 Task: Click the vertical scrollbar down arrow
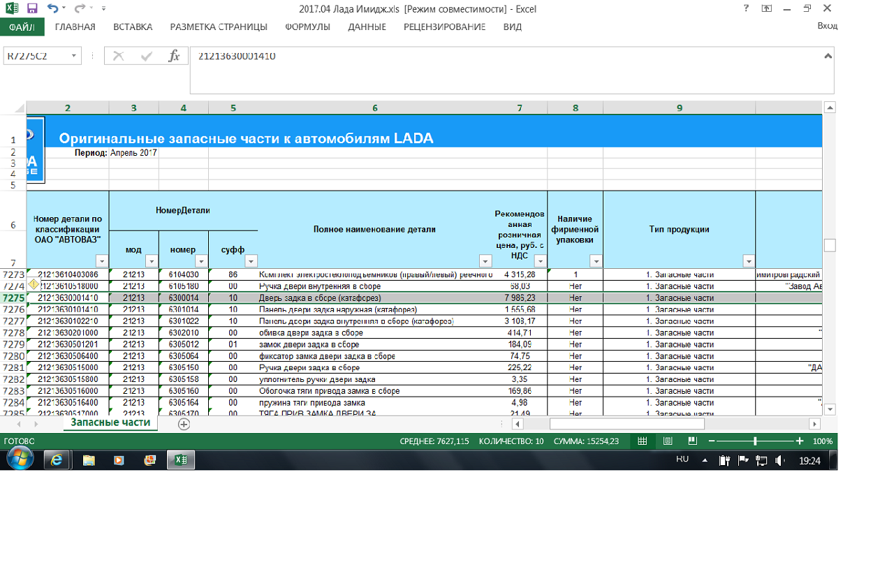(830, 409)
